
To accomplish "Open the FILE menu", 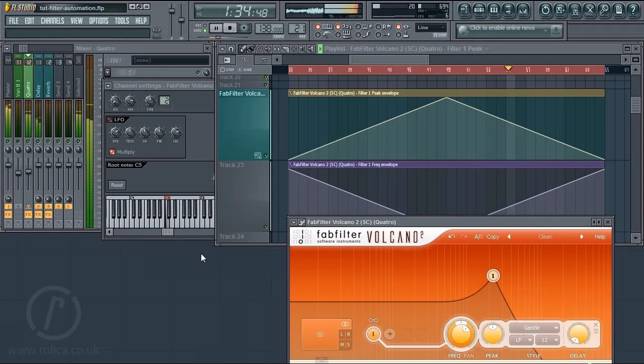I will click(x=14, y=21).
